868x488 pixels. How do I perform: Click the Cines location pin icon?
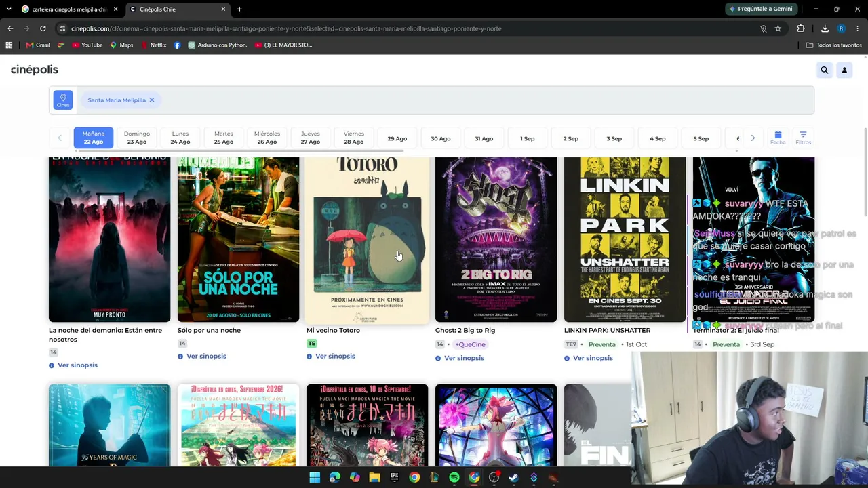[63, 100]
